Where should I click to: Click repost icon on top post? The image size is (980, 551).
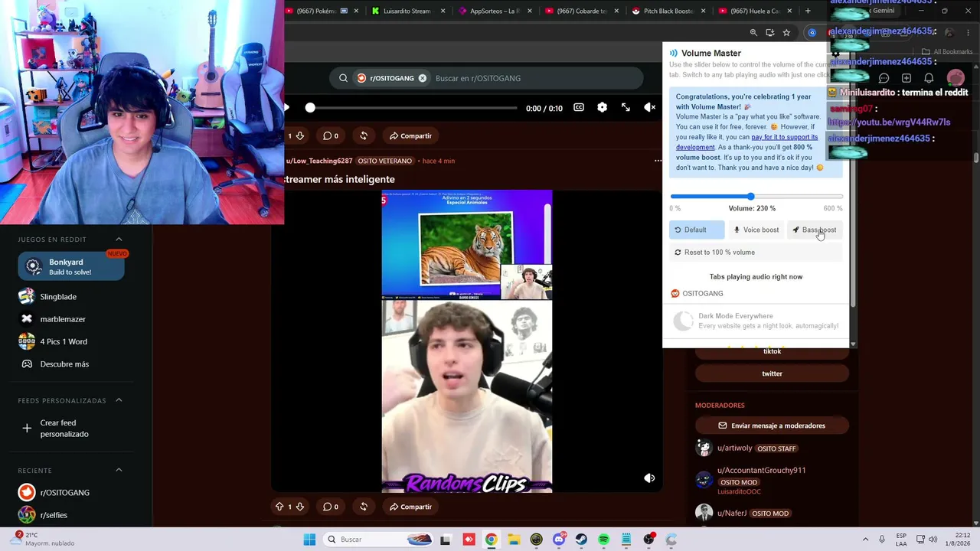tap(364, 136)
